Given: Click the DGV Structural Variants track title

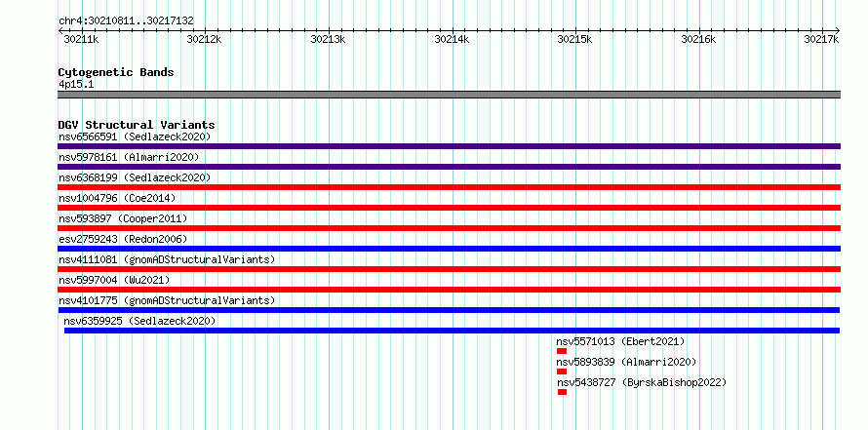Looking at the screenshot, I should [137, 125].
